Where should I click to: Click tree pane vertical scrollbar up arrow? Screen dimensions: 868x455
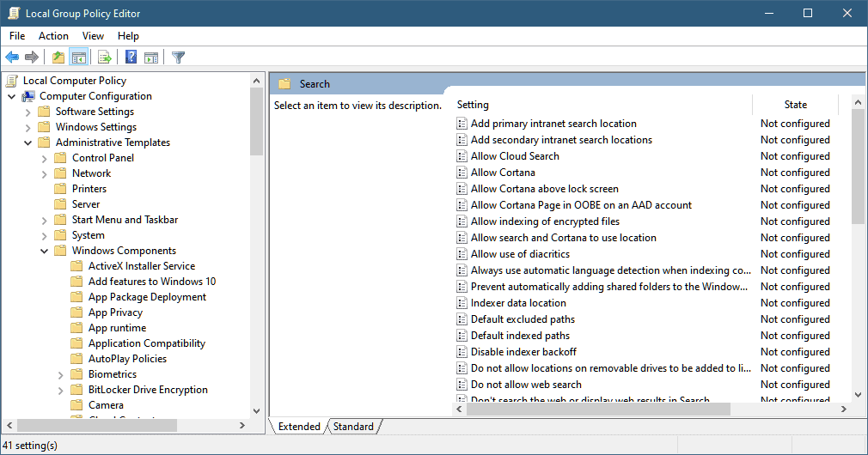pyautogui.click(x=256, y=81)
